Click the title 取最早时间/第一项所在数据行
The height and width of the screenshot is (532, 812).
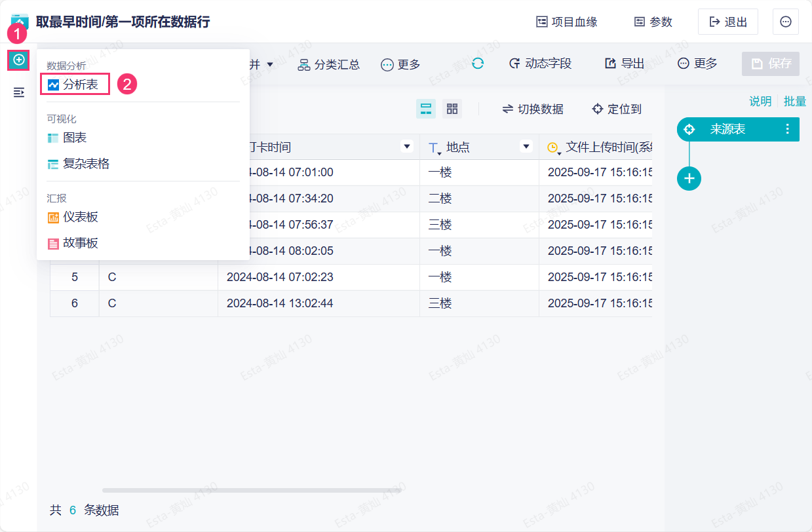point(123,22)
